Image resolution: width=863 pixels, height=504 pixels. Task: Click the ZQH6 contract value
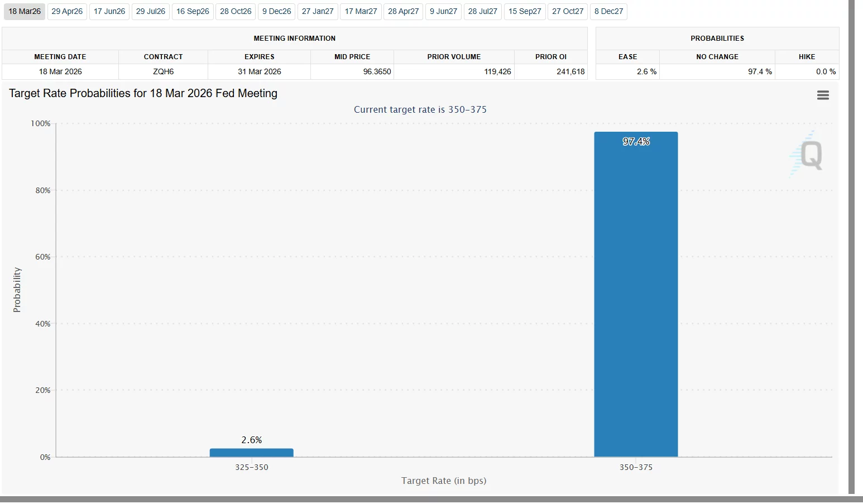click(x=163, y=71)
